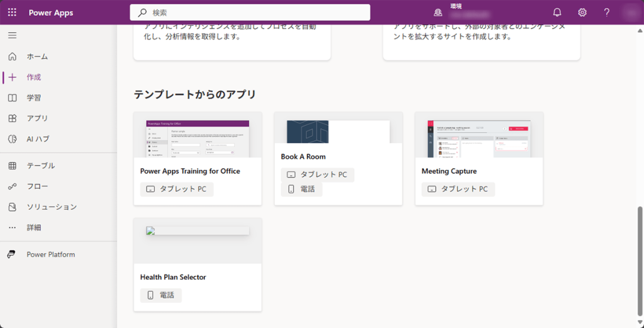Click the vertical scrollbar thumb
Screen dimensions: 644x328
click(640, 261)
